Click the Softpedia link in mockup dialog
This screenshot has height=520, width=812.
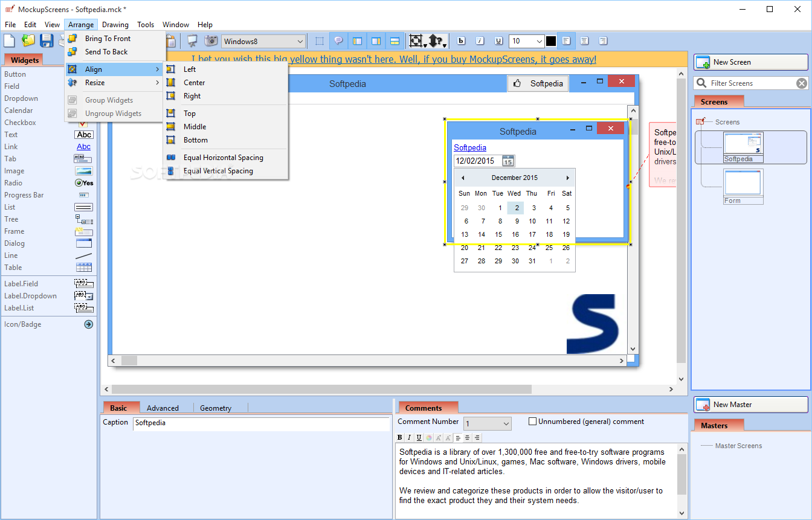click(470, 147)
